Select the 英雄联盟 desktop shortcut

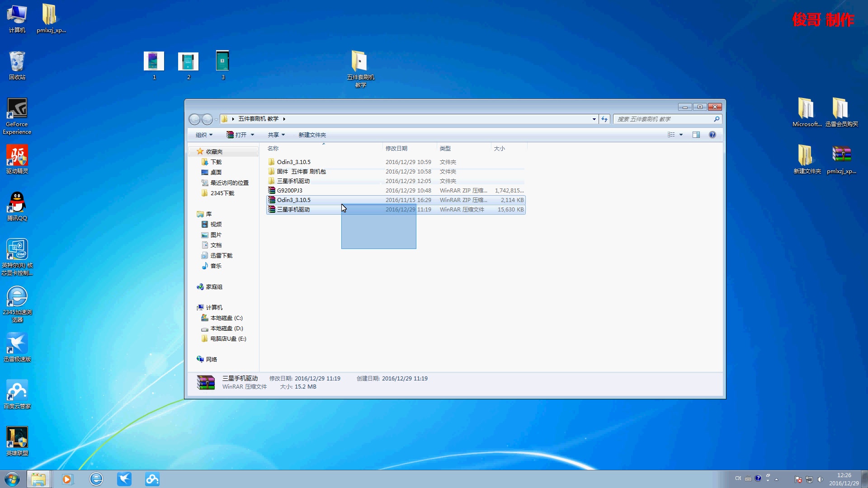pyautogui.click(x=17, y=441)
